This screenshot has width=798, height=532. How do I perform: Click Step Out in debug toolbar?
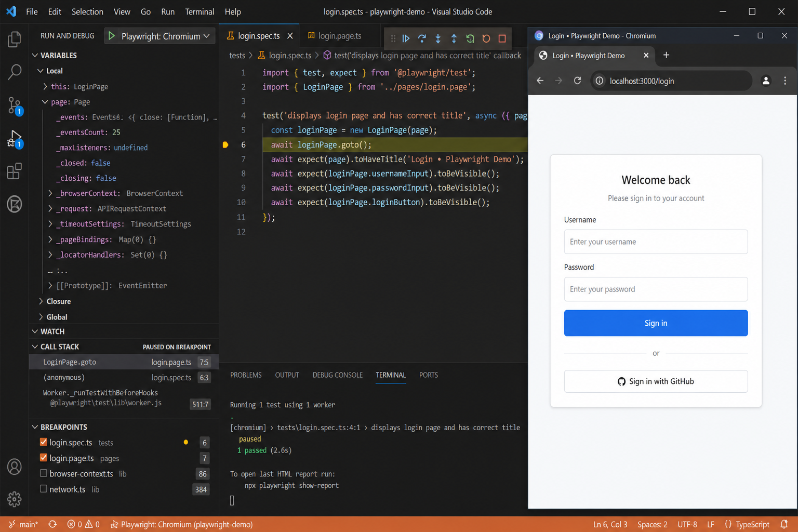tap(454, 38)
